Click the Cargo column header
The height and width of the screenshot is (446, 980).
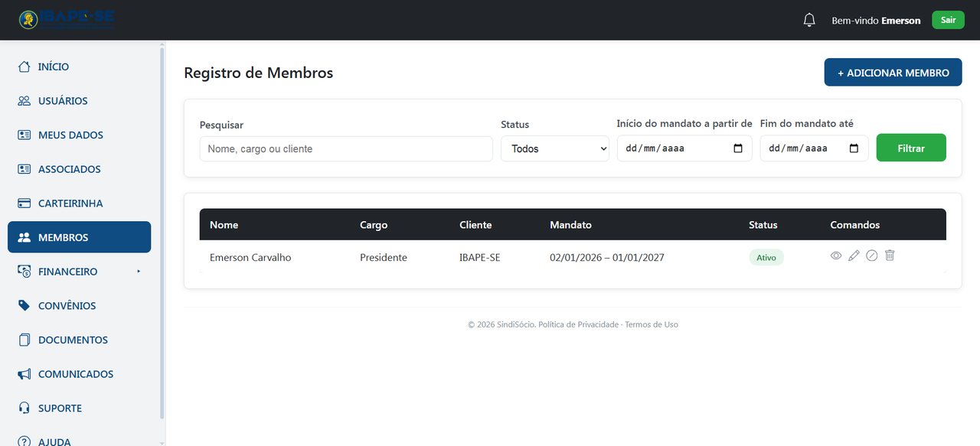coord(374,225)
